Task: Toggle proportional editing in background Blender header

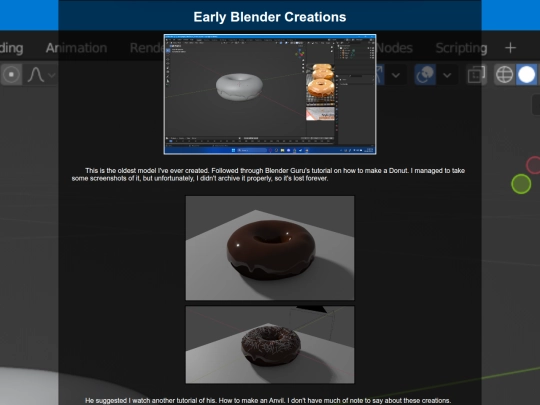Action: click(x=11, y=74)
